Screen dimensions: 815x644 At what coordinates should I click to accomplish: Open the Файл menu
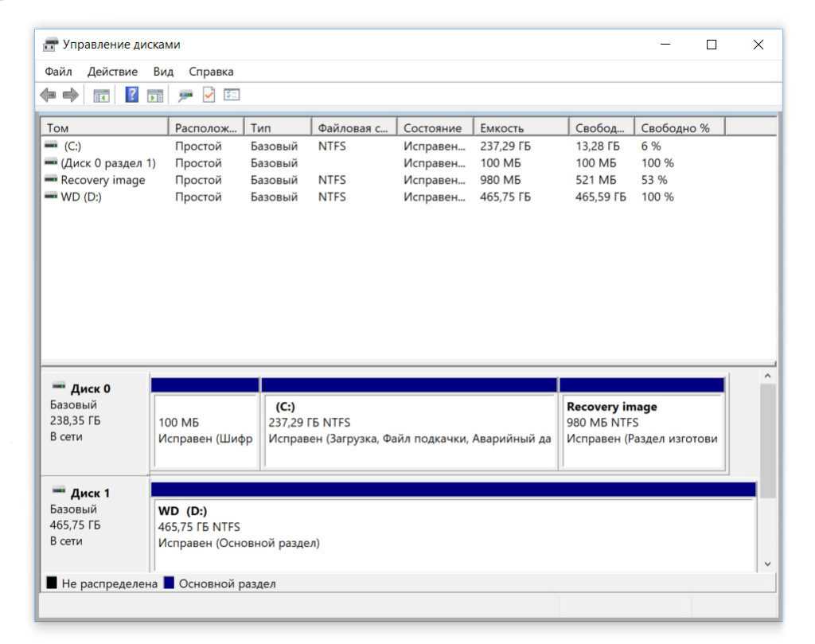coord(59,72)
